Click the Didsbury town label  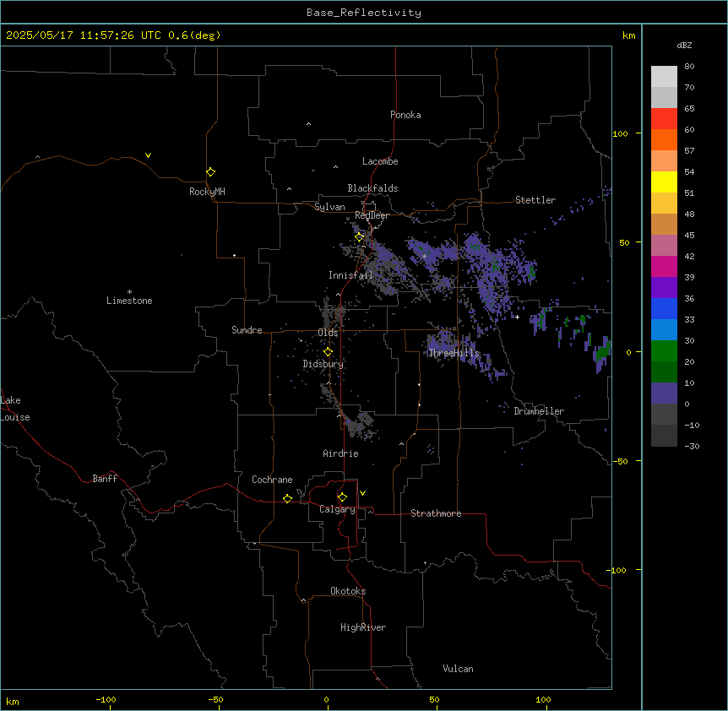pos(323,364)
